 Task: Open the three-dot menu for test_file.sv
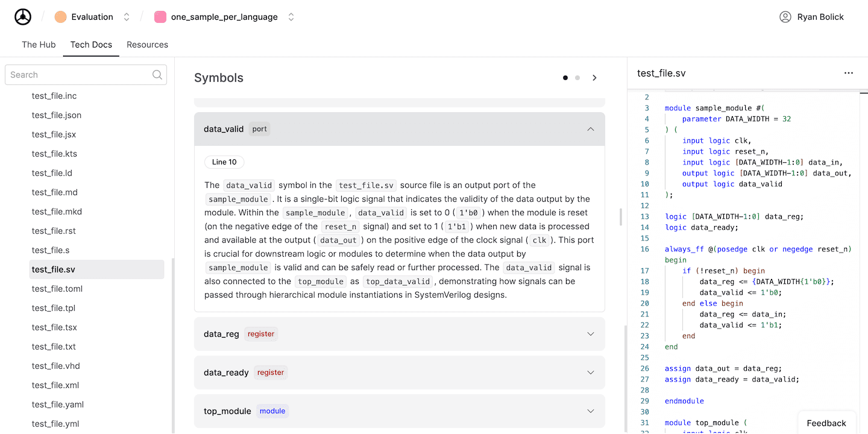[x=849, y=73]
